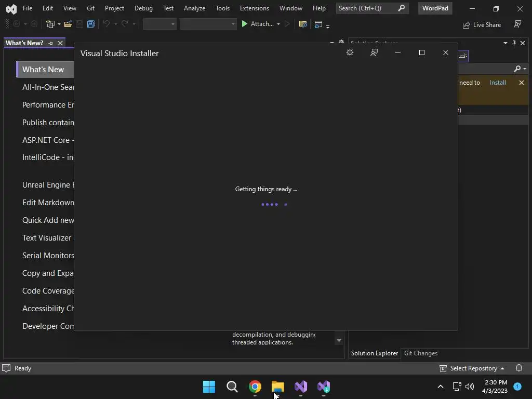Click Install link in notification bar
Viewport: 532px width, 399px height.
(498, 83)
